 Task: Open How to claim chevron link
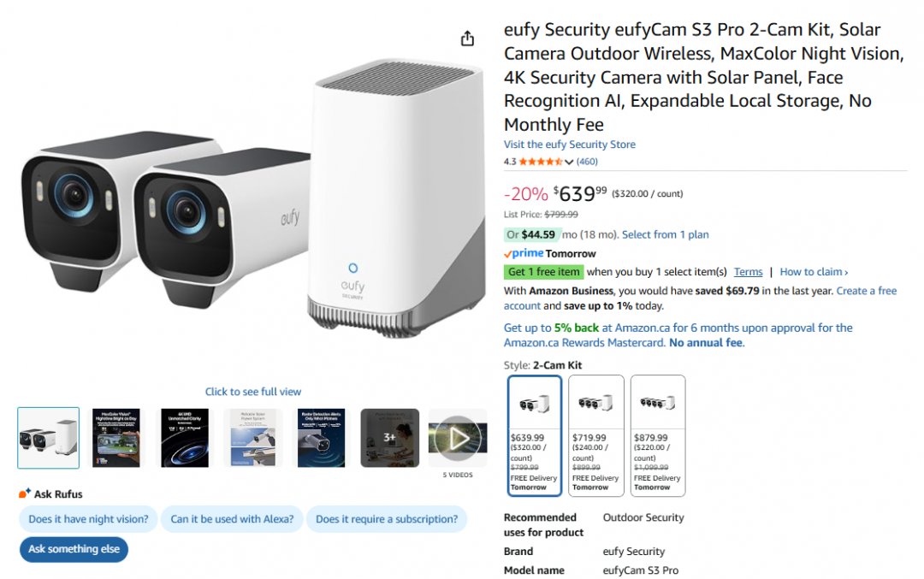[x=814, y=271]
